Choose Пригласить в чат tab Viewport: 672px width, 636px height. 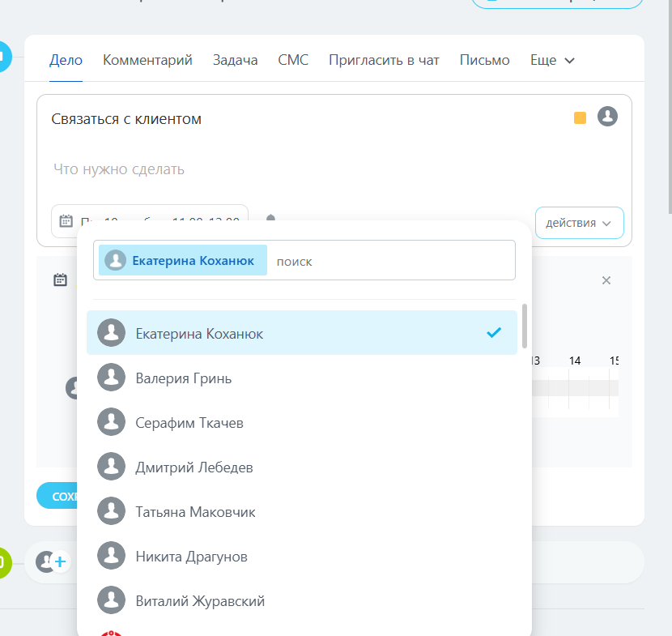tap(384, 60)
